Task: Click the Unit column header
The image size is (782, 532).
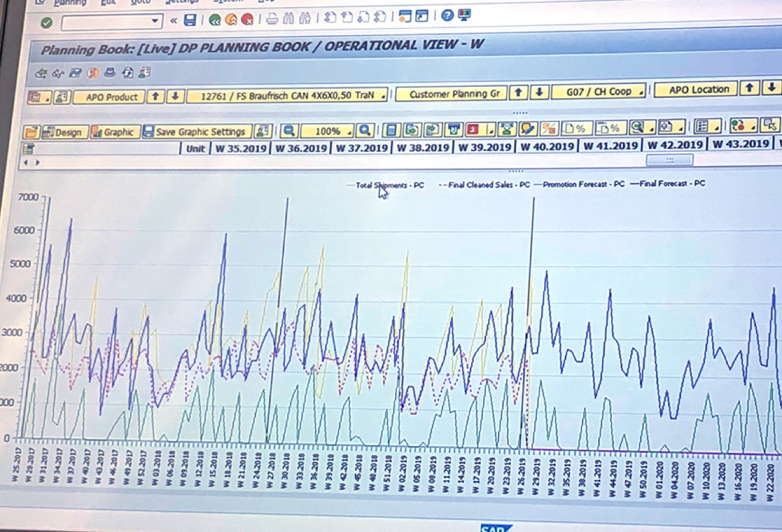Action: pyautogui.click(x=195, y=148)
